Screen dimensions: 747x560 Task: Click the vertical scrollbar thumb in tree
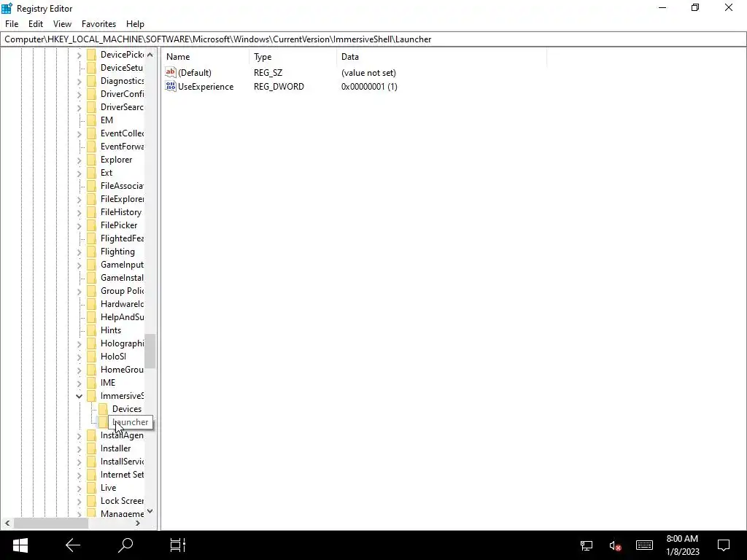pyautogui.click(x=150, y=351)
